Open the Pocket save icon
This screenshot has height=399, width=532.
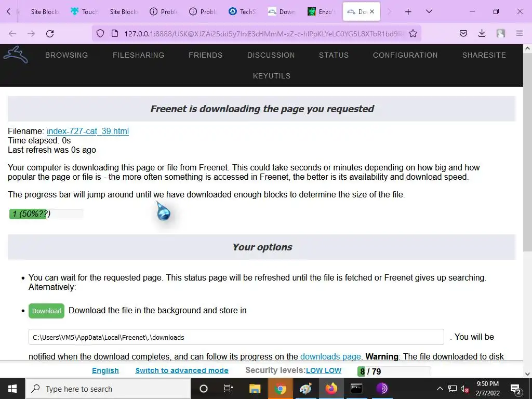[x=463, y=33]
